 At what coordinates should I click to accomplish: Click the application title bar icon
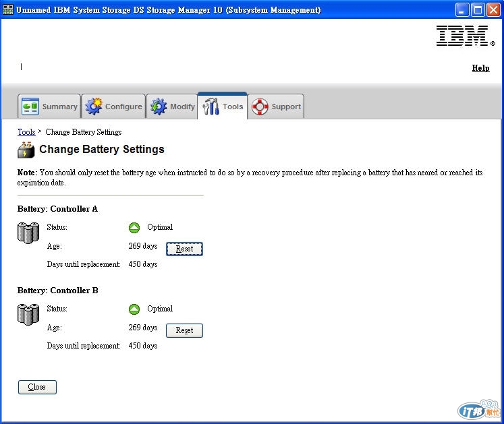(8, 9)
